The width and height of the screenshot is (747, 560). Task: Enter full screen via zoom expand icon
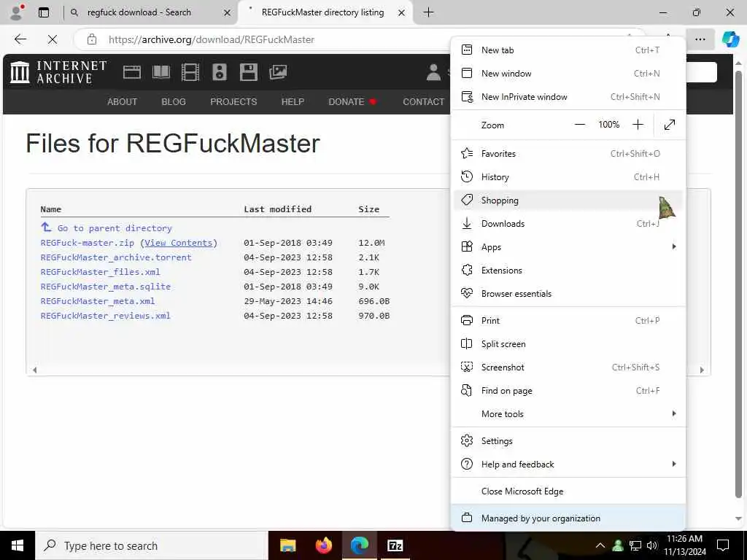[670, 125]
